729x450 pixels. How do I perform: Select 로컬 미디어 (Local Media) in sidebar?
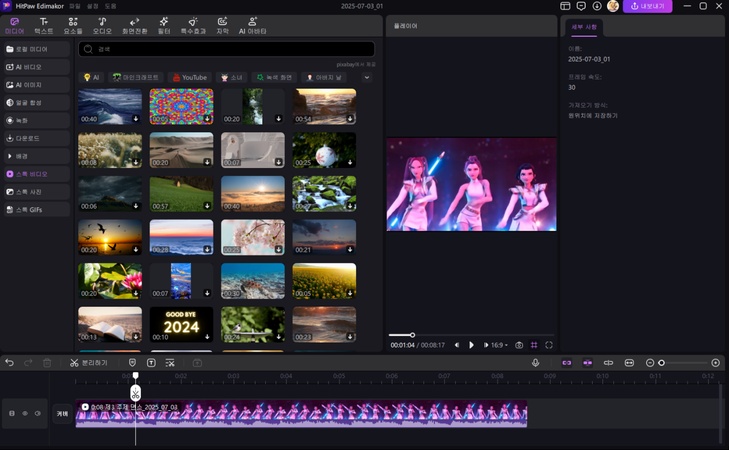(x=37, y=49)
